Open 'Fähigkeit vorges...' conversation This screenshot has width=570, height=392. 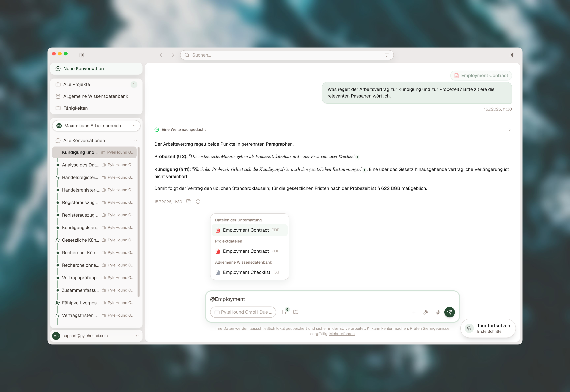tap(95, 303)
